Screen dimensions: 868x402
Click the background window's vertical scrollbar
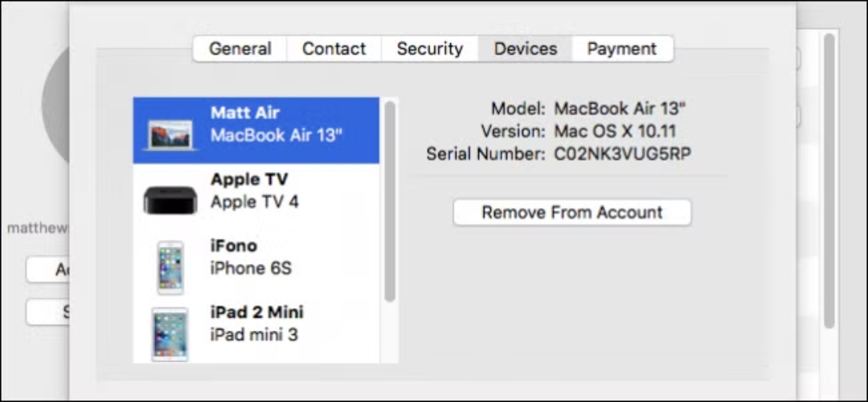click(x=829, y=181)
